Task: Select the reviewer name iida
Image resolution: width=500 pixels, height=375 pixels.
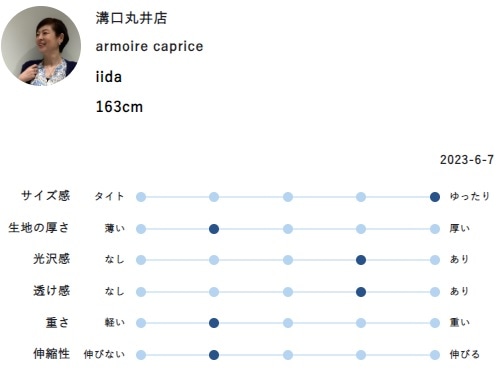Action: pyautogui.click(x=109, y=77)
